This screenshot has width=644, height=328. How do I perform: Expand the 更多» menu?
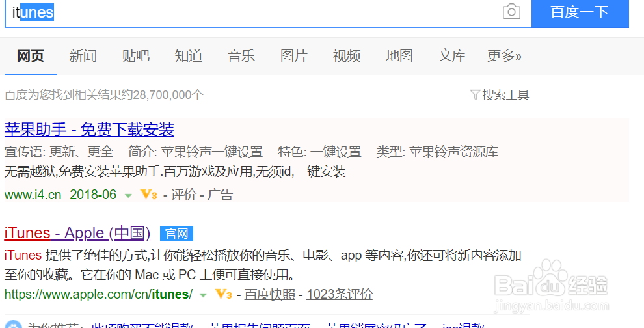click(504, 56)
